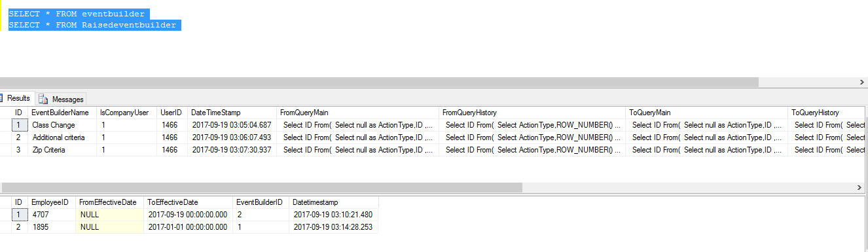Viewport: 868px width, 252px height.
Task: Click the query editor horizontal scrollbar right arrow
Action: coord(862,82)
